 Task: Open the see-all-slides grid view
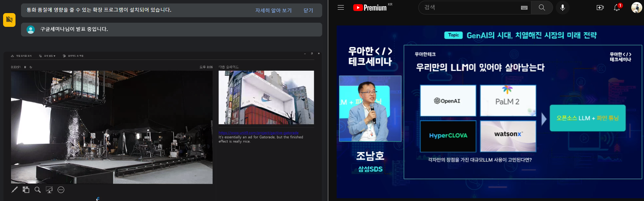[26, 190]
